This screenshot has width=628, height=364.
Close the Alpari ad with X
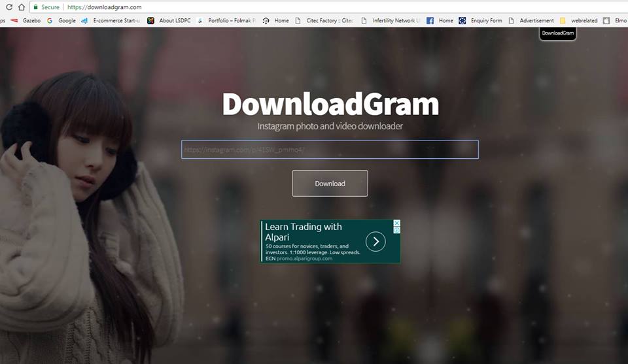[396, 223]
